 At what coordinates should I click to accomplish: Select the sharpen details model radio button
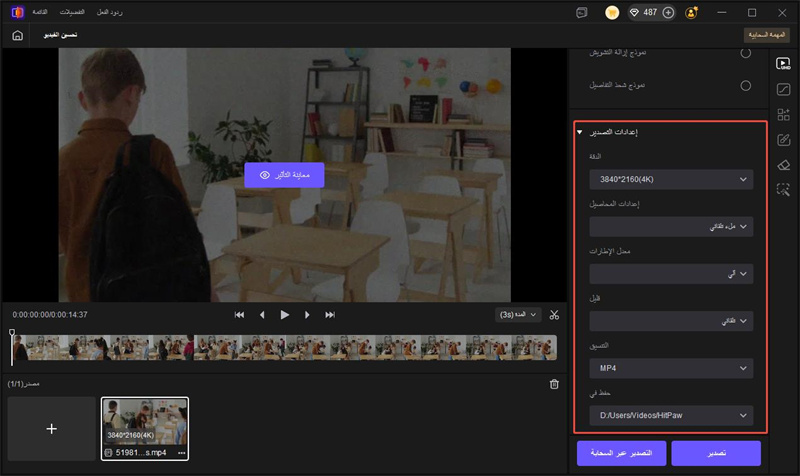pos(745,86)
